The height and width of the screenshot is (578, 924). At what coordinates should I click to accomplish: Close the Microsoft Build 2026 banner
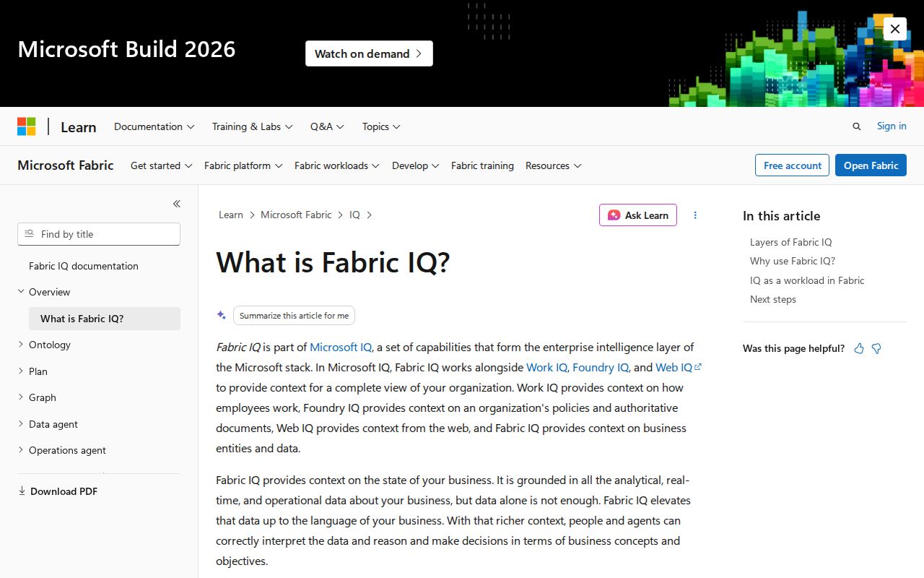(x=895, y=29)
